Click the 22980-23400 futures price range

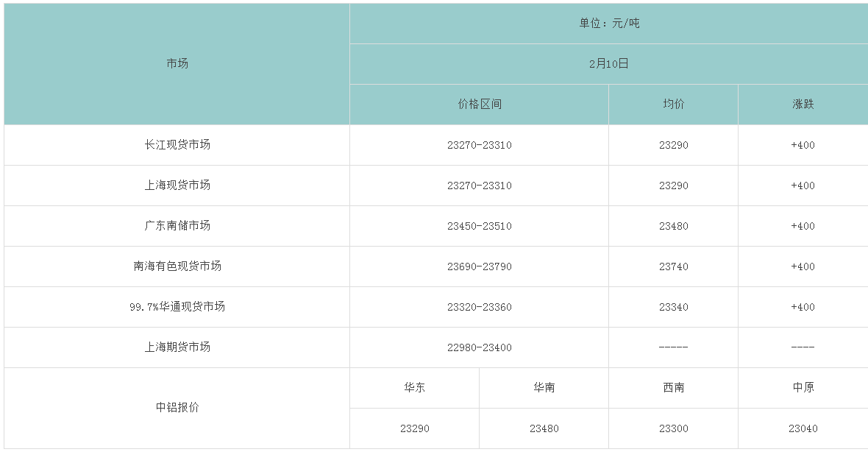[x=480, y=347]
